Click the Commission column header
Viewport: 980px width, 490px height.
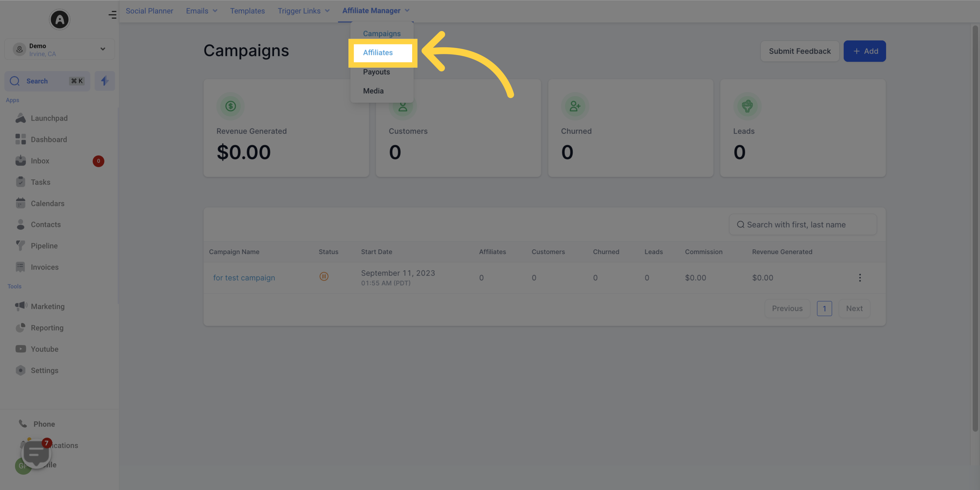(x=704, y=252)
